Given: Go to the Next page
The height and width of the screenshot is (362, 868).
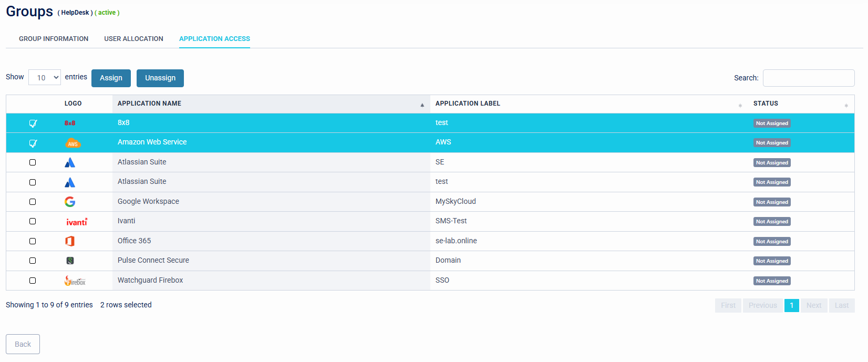Looking at the screenshot, I should [814, 305].
